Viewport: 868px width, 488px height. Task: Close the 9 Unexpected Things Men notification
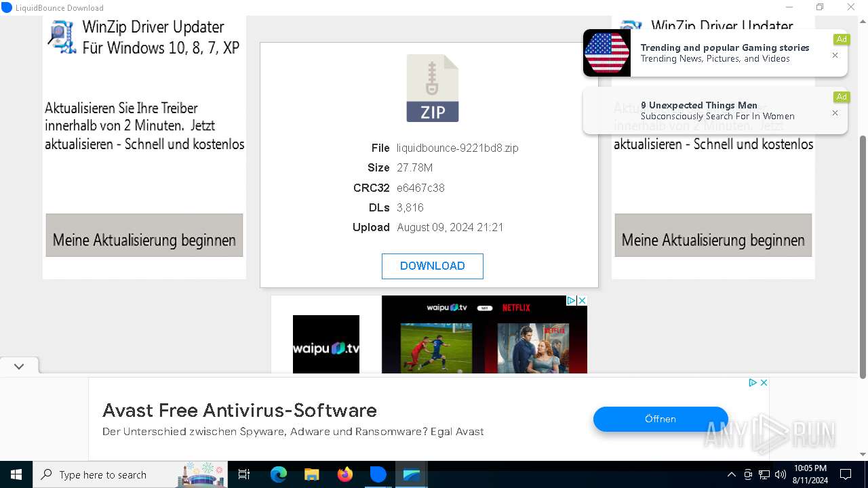835,113
